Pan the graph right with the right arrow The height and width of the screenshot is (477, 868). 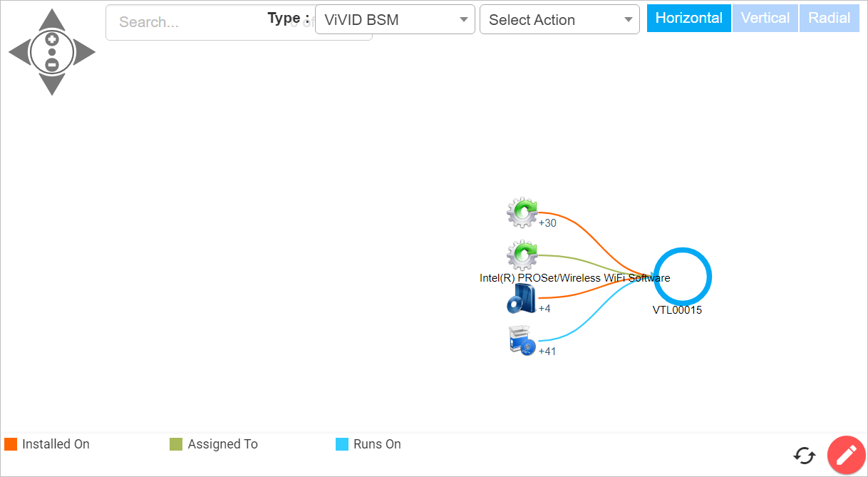pyautogui.click(x=84, y=52)
